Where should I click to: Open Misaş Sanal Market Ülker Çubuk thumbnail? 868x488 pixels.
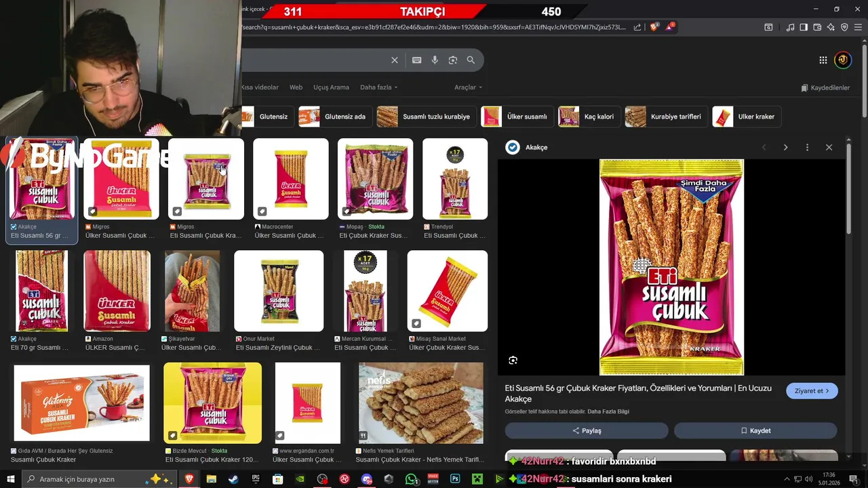(x=448, y=291)
